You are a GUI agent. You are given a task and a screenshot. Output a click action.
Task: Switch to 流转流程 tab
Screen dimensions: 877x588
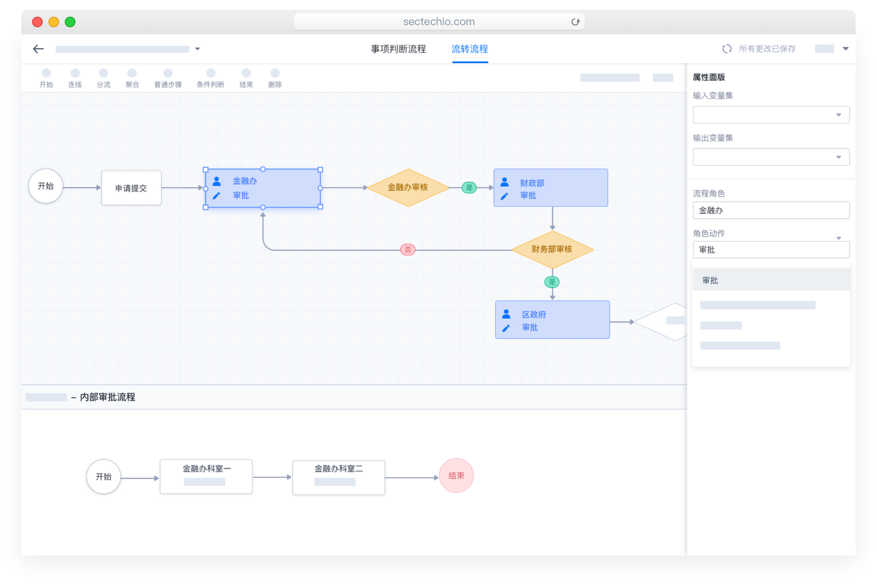point(470,49)
